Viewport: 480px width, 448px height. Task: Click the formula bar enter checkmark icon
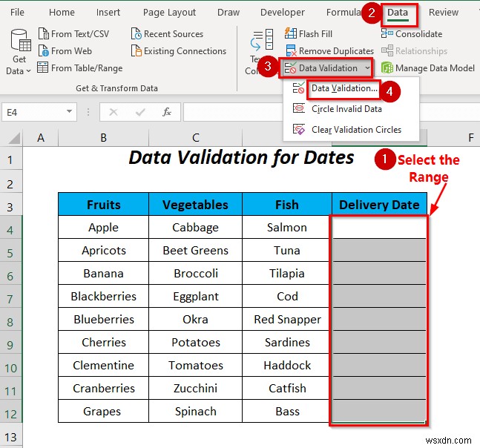click(x=140, y=112)
